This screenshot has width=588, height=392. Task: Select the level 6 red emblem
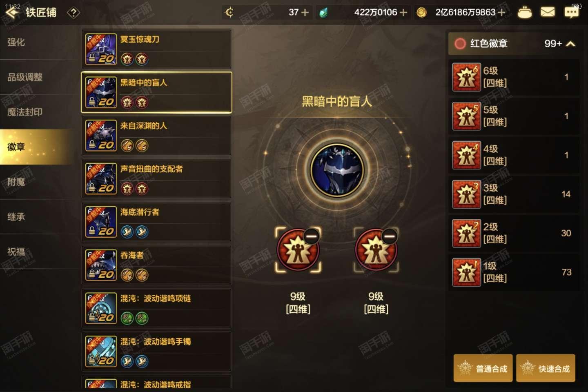pyautogui.click(x=514, y=77)
